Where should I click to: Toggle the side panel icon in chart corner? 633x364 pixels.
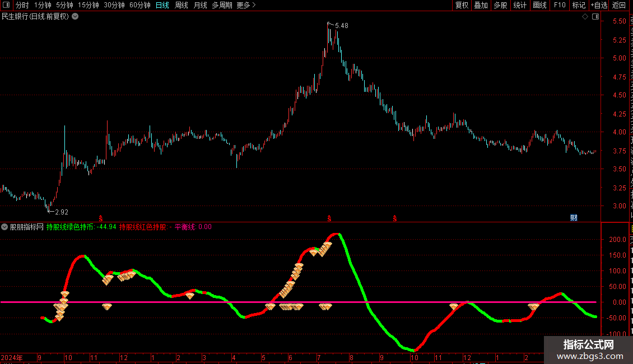coord(595,17)
